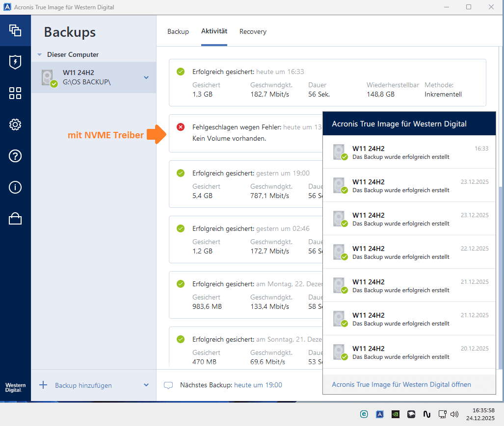504x426 pixels.
Task: Open the shopping bag store icon
Action: pyautogui.click(x=15, y=219)
